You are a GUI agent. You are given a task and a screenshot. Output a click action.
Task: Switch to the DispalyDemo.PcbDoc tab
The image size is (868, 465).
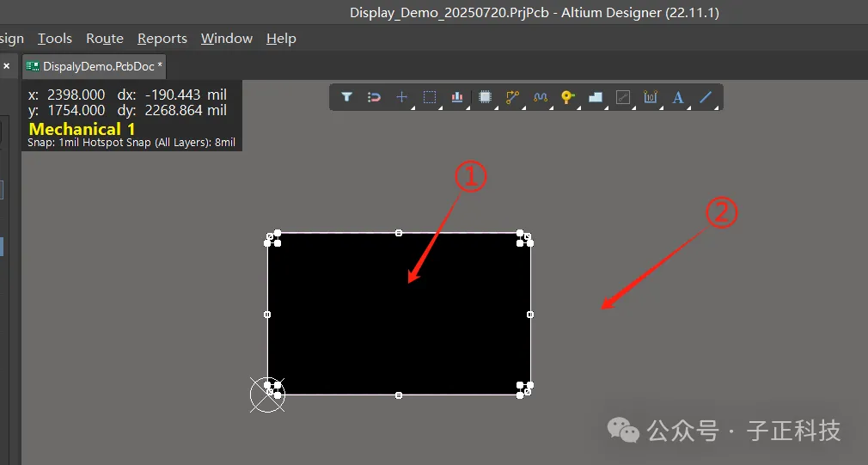point(95,66)
